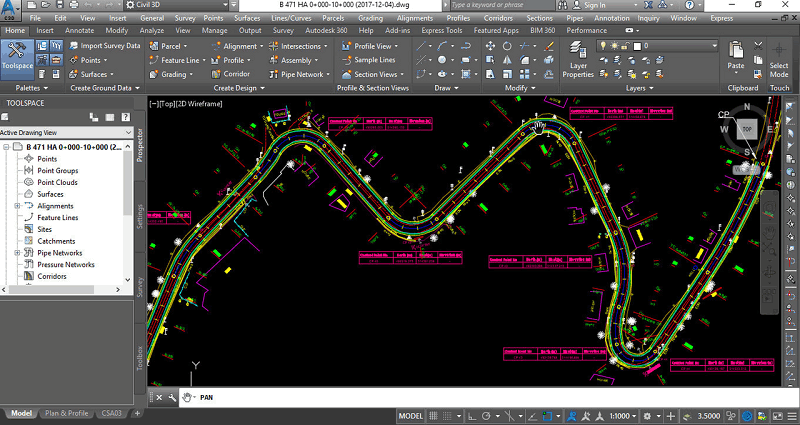Select the Mirror tool in Modify panel
Screen dimensions: 800x425
(507, 60)
